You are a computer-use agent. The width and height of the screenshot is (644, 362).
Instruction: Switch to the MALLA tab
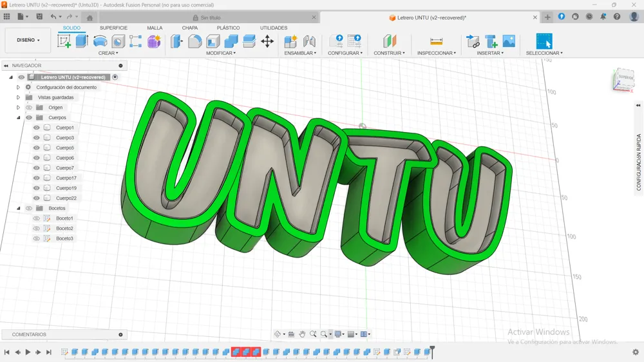point(155,28)
